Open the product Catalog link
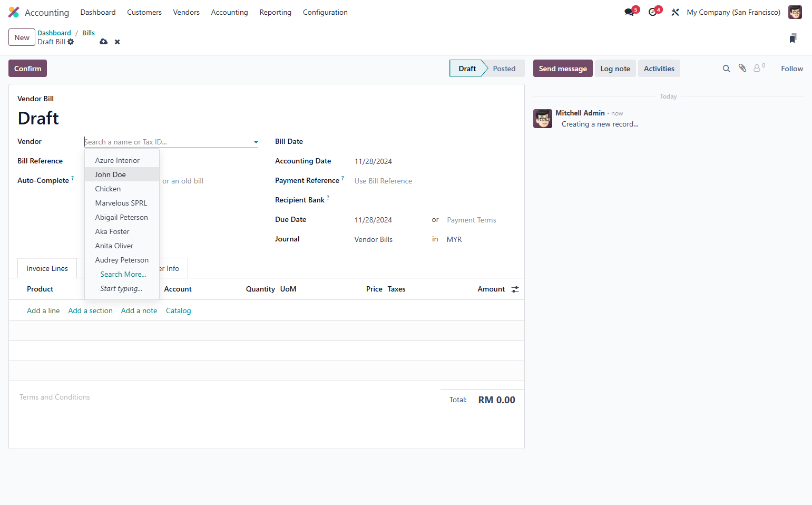Image resolution: width=812 pixels, height=505 pixels. [178, 310]
